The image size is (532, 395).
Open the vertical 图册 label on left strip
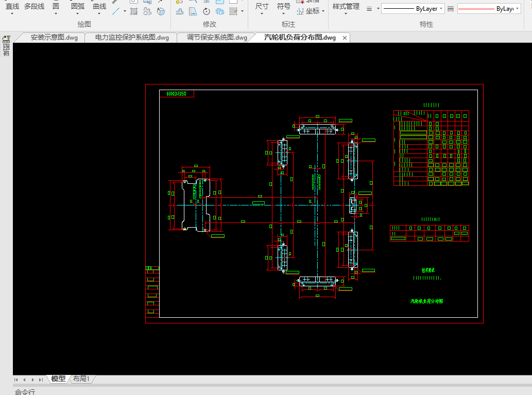click(x=6, y=50)
